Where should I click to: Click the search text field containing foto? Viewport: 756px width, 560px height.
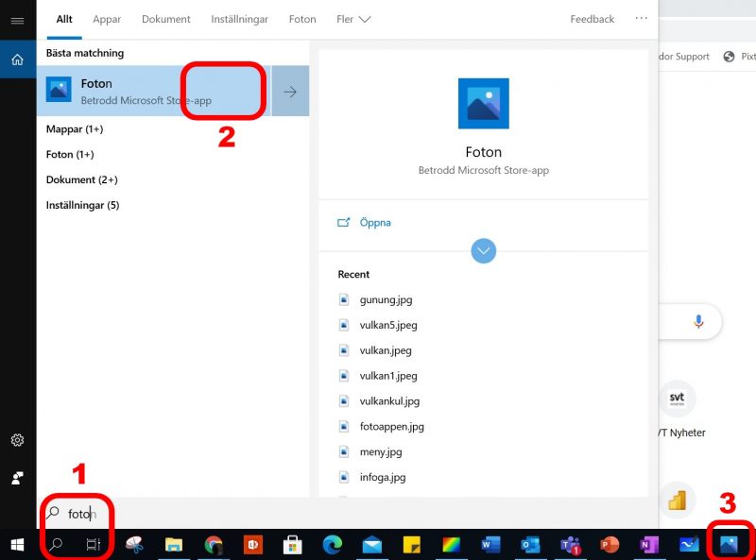[347, 514]
